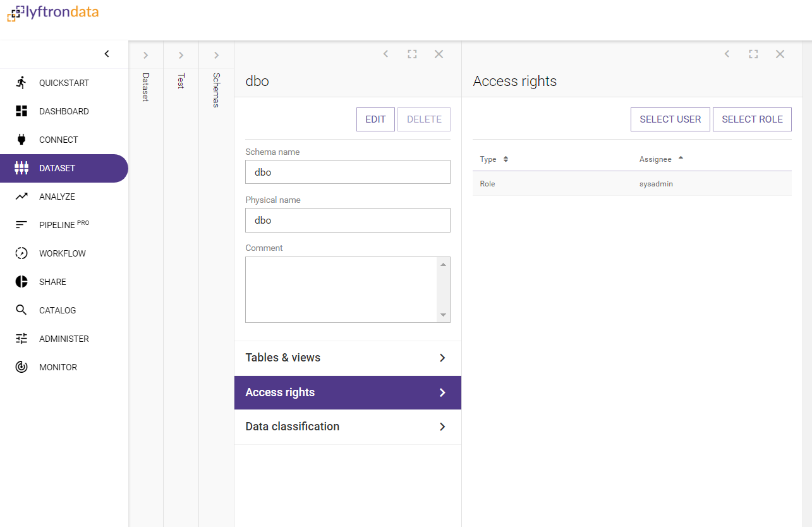Click the Analyze trend-line icon
The height and width of the screenshot is (527, 812).
[21, 197]
